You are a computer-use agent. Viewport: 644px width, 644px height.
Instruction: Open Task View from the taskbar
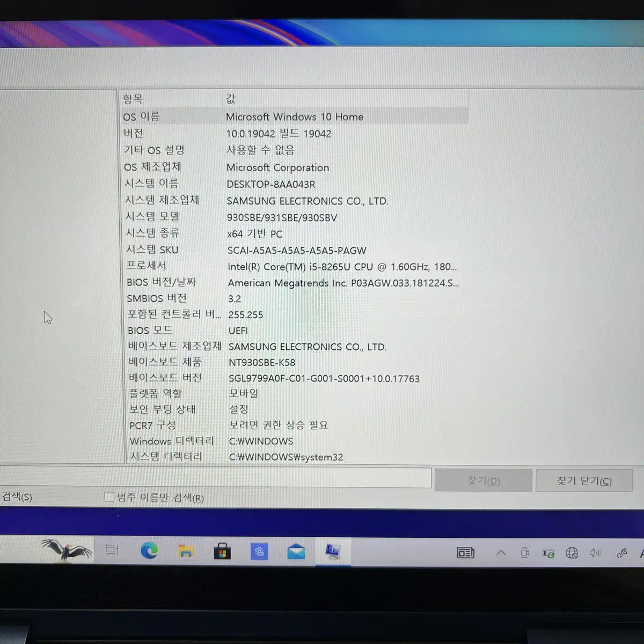[x=112, y=550]
